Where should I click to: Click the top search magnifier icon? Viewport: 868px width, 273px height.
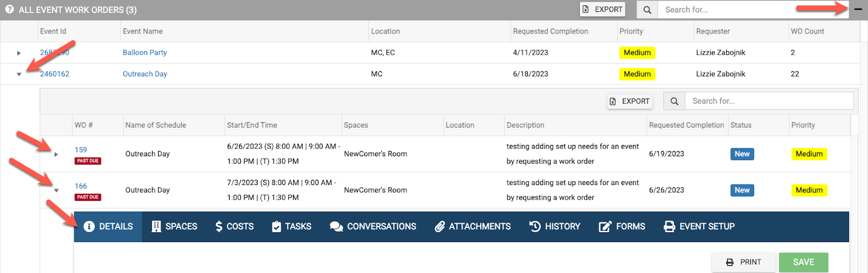647,10
